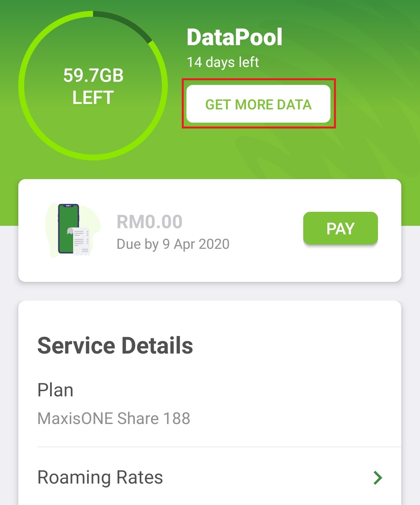Tap the Service Details heading
Image resolution: width=420 pixels, height=505 pixels.
[x=115, y=345]
